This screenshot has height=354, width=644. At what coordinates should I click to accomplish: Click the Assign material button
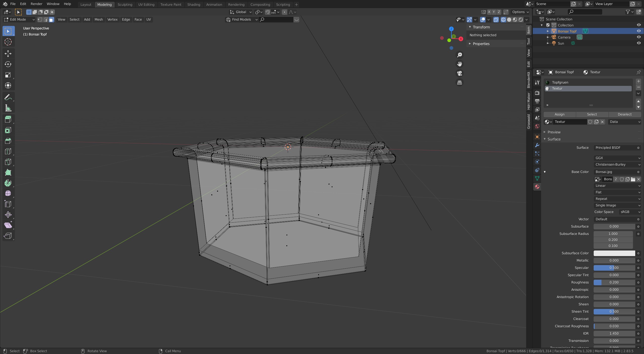[559, 114]
